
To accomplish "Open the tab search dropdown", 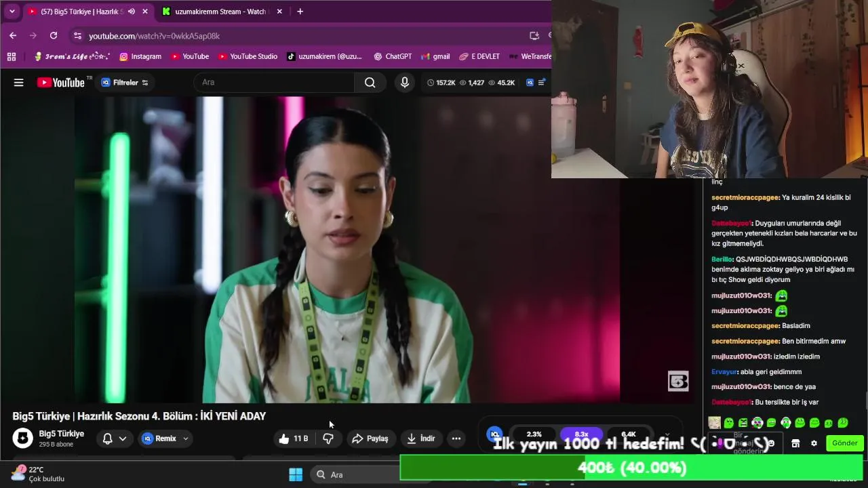I will point(12,12).
